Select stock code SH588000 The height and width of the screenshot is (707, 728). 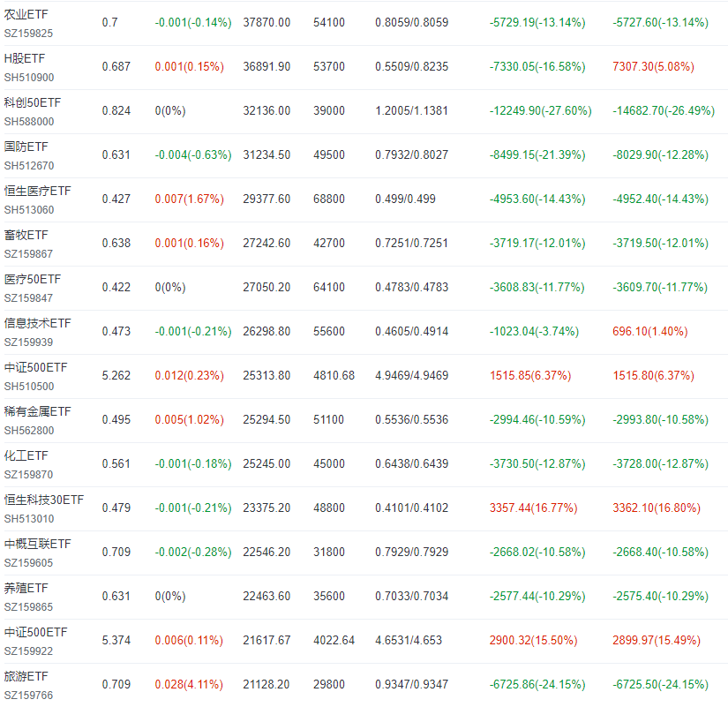[x=29, y=122]
